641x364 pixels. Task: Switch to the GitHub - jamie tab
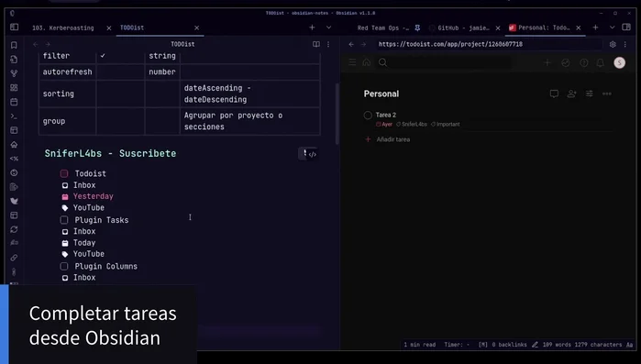(463, 28)
